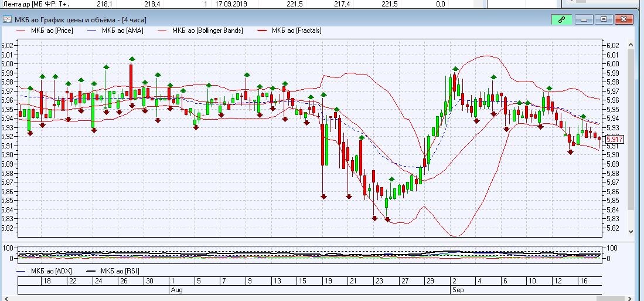
Task: Select the МКБ ао [ADX] legend entry
Action: pos(44,271)
